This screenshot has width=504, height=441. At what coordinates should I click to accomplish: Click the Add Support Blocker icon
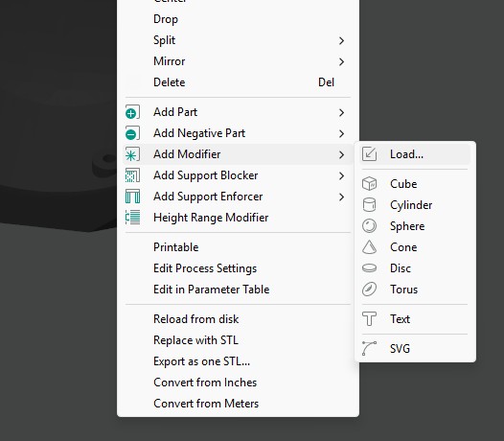(132, 175)
